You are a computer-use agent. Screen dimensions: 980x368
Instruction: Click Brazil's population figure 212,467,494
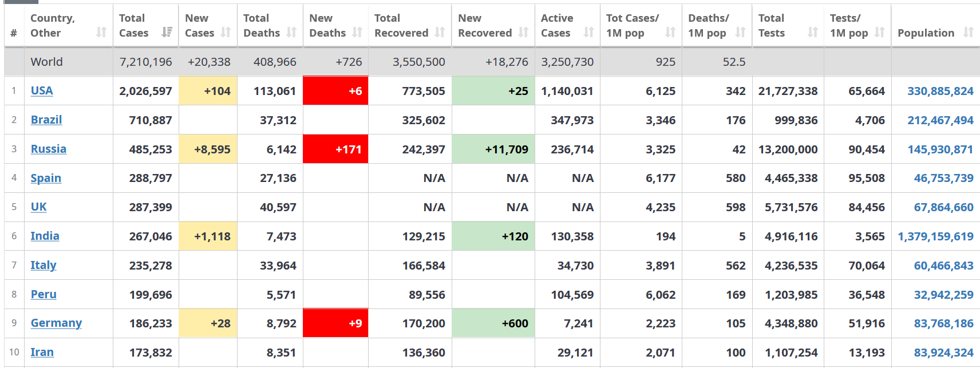[941, 120]
